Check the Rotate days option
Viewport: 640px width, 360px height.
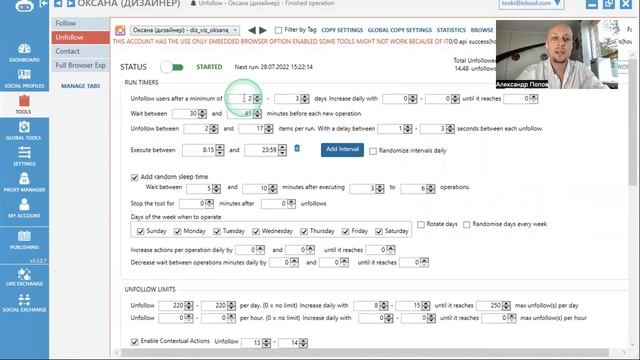click(421, 224)
